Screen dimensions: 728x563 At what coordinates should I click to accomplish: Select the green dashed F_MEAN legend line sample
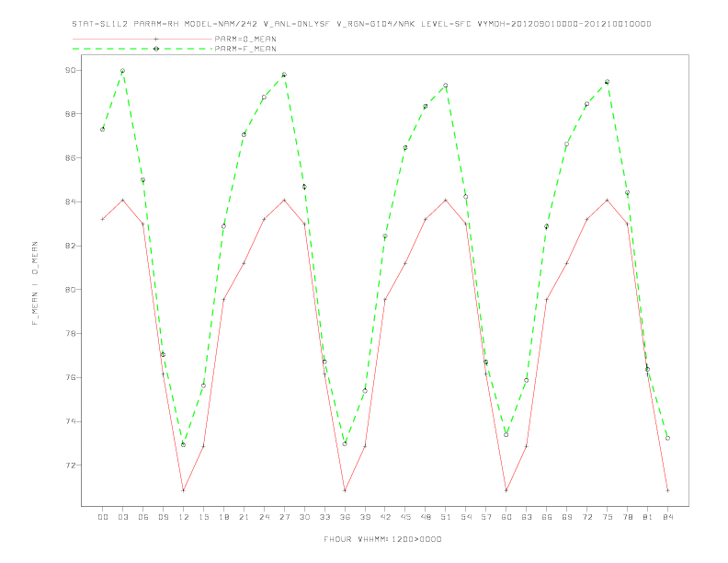coord(142,49)
